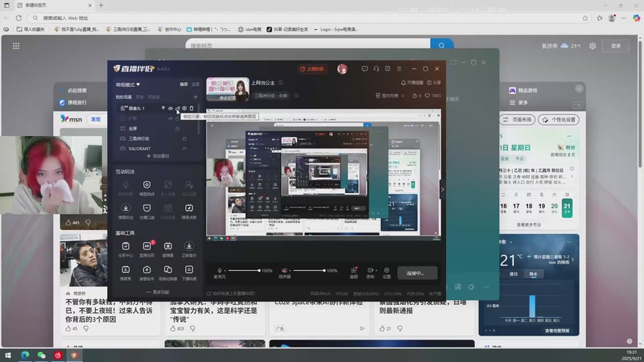644x362 pixels.
Task: Select the 横屏 landscape orientation tab
Action: coord(184,84)
